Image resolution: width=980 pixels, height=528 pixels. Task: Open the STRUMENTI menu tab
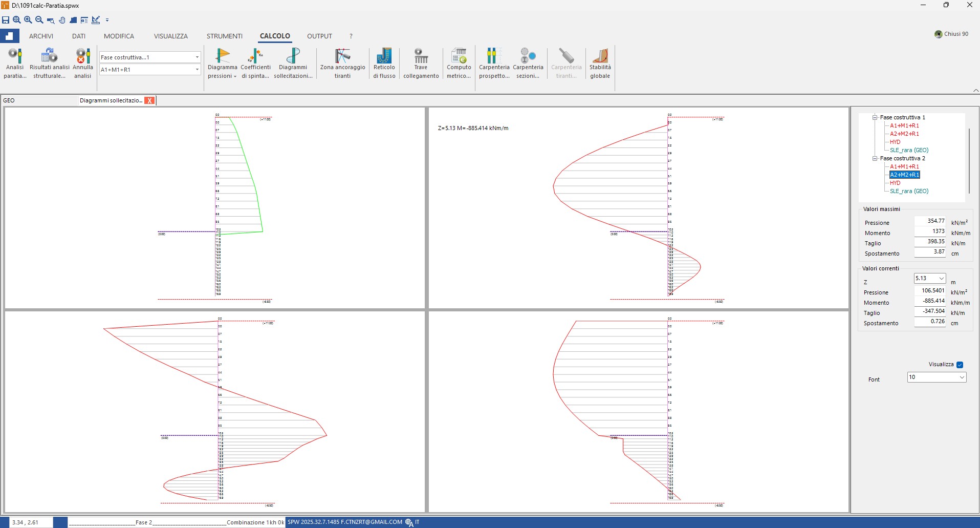point(225,36)
